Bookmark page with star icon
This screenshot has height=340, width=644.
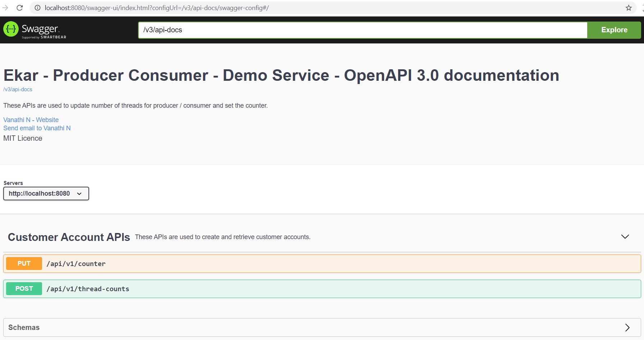tap(629, 8)
